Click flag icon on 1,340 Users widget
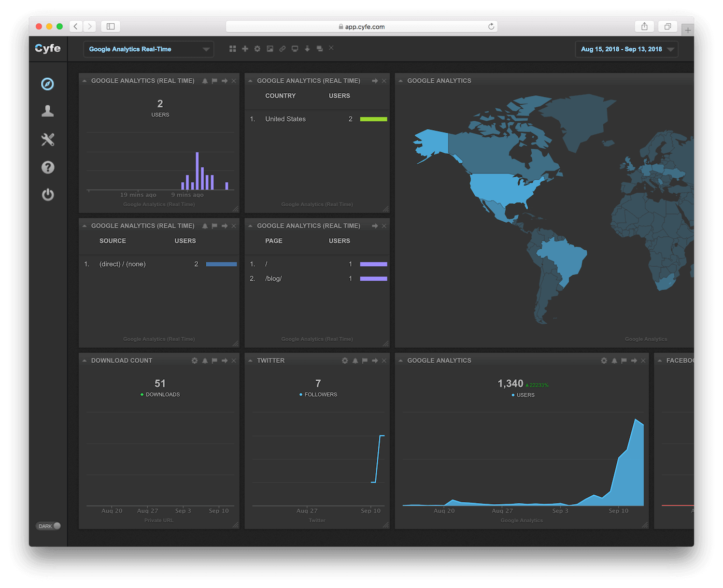The image size is (723, 588). (x=624, y=361)
